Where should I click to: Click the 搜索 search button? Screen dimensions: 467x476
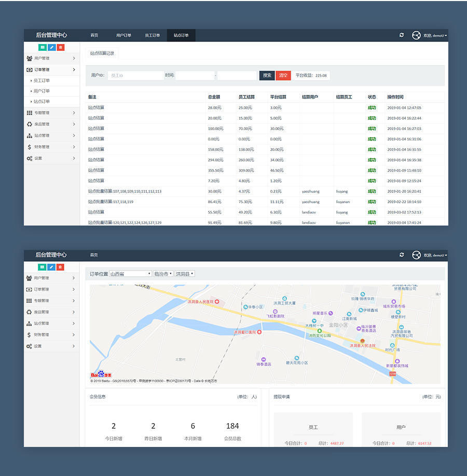(267, 76)
